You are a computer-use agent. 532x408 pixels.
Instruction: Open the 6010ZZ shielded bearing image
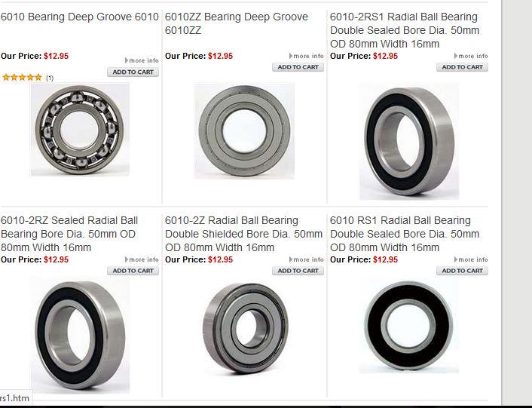pos(244,131)
